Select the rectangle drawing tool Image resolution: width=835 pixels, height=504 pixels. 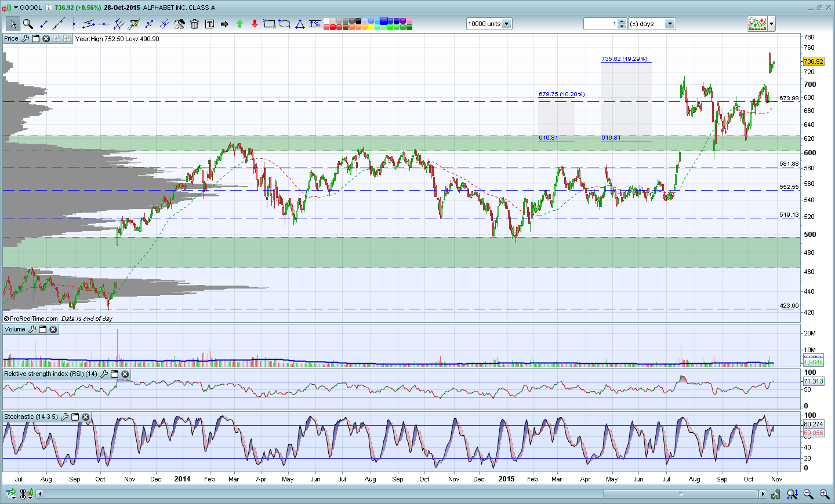coord(270,24)
